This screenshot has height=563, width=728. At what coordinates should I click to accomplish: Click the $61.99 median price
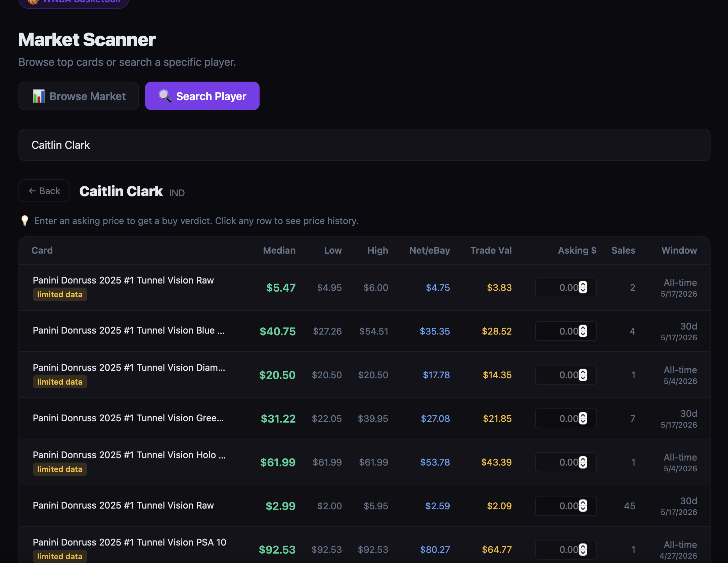[x=278, y=462]
